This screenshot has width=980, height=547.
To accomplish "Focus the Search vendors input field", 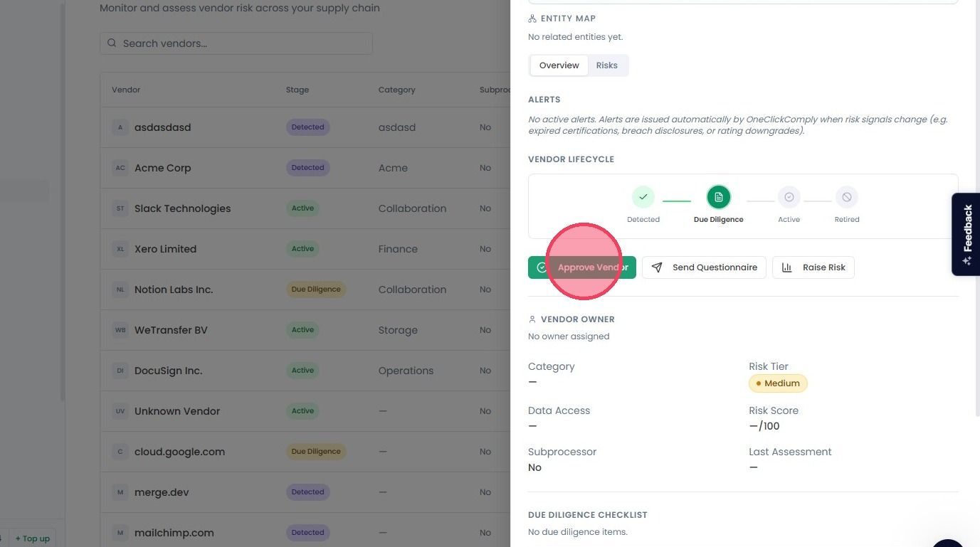I will tap(236, 43).
